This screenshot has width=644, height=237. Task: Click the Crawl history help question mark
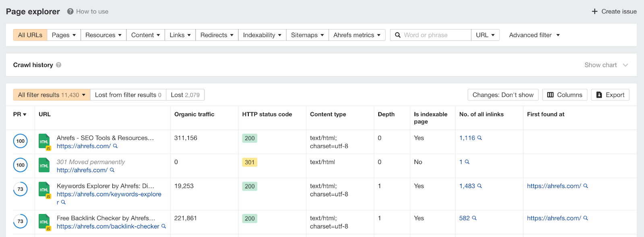point(58,65)
